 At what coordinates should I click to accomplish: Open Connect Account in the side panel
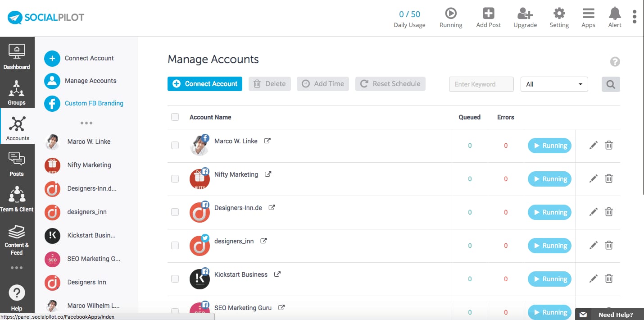click(x=79, y=58)
